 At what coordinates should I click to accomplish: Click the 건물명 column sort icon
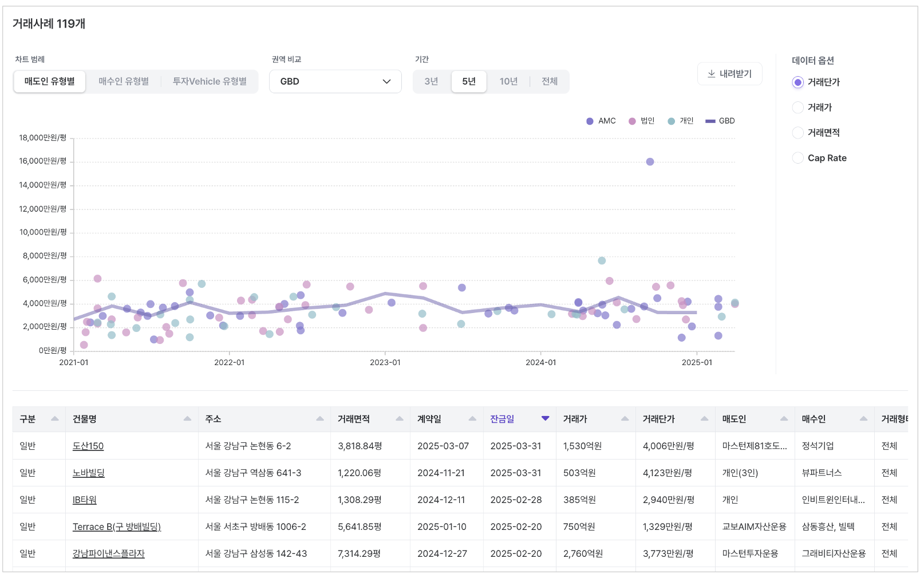(187, 419)
